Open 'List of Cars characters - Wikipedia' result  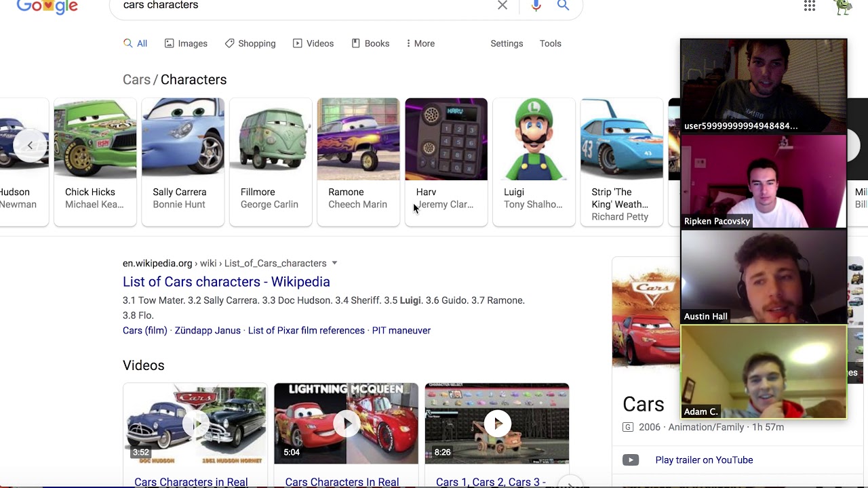point(226,281)
